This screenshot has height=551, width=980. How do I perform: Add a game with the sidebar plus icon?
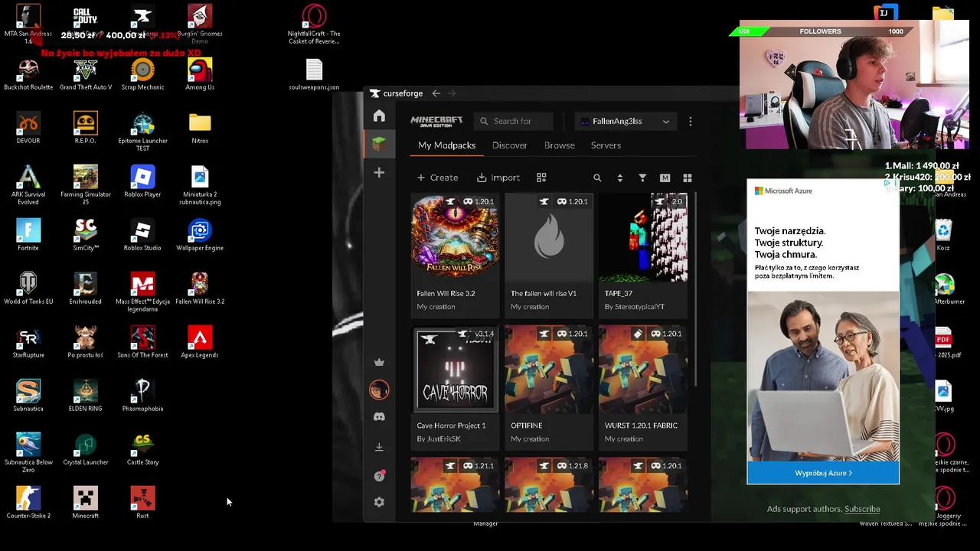coord(379,173)
